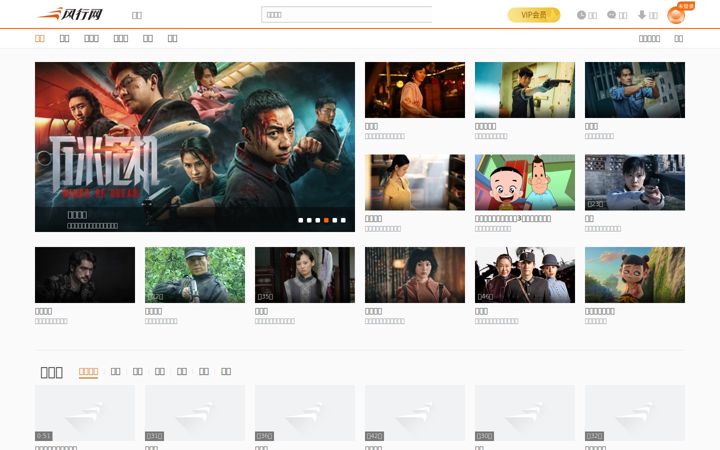This screenshot has height=450, width=720.
Task: Open watch history via the clock icon
Action: pyautogui.click(x=581, y=15)
